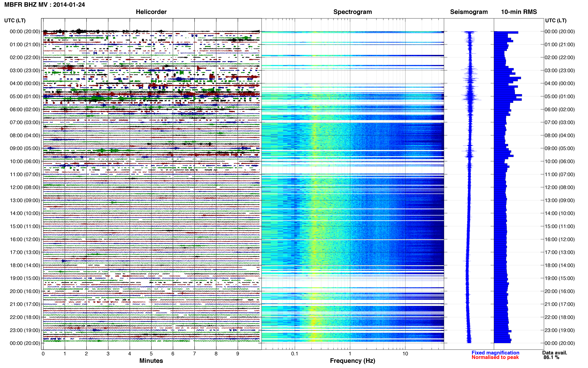Click left time label '09:00 (05:00)'
This screenshot has width=588, height=368.
(x=25, y=148)
